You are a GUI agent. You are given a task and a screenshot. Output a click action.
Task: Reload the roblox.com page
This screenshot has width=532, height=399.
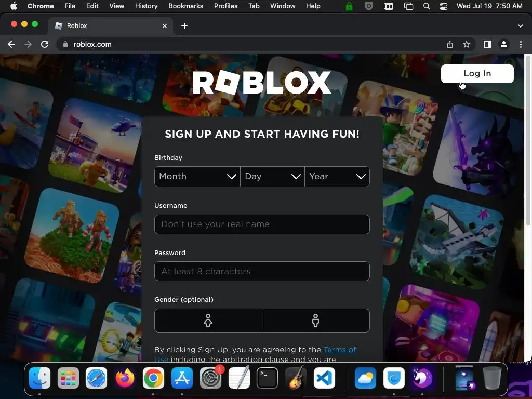click(x=45, y=44)
